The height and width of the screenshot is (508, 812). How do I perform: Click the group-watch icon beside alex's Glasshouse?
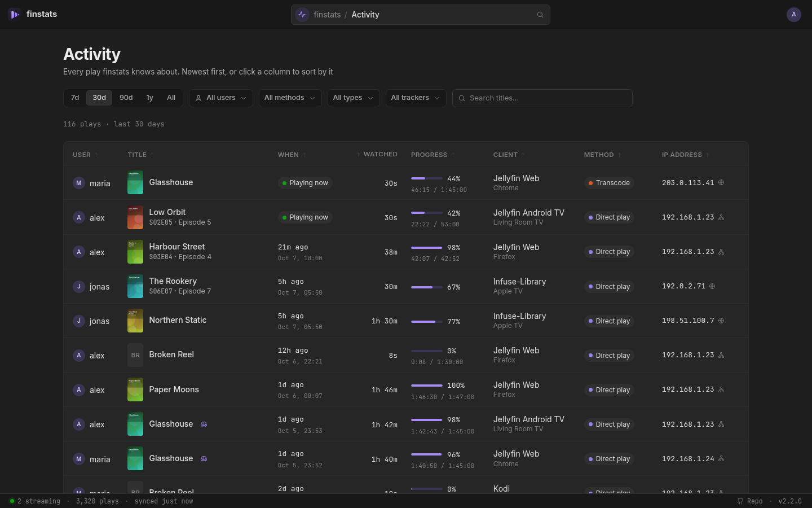(204, 424)
